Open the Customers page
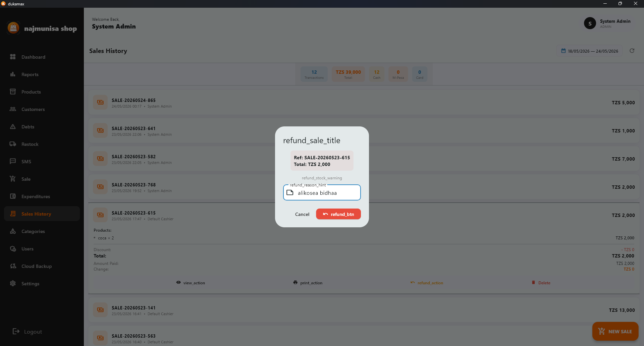644x346 pixels. pos(42,109)
